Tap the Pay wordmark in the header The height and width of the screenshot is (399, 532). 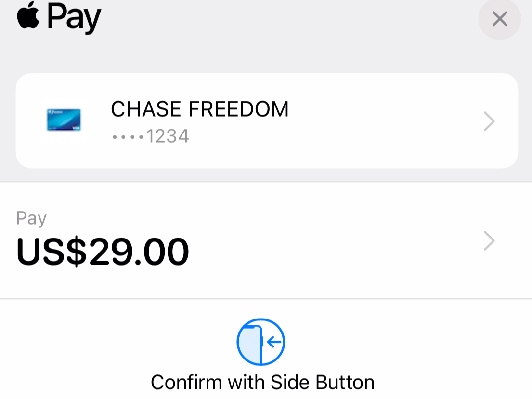(x=74, y=17)
